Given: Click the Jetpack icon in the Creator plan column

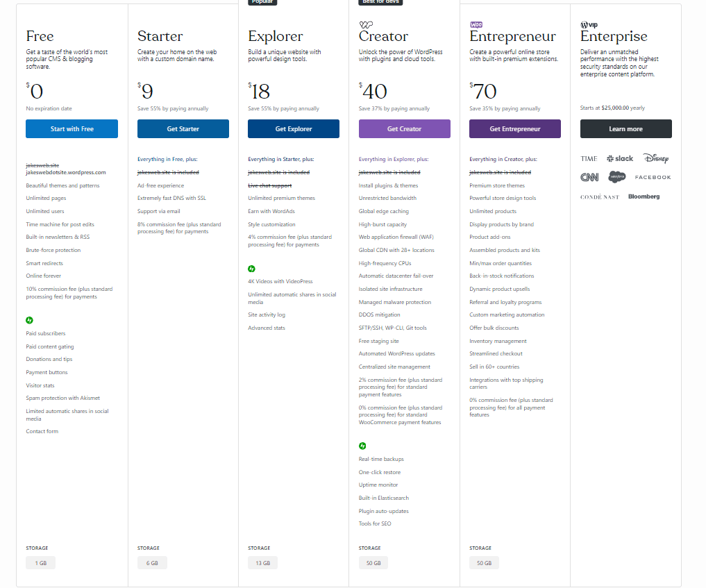Looking at the screenshot, I should click(362, 446).
